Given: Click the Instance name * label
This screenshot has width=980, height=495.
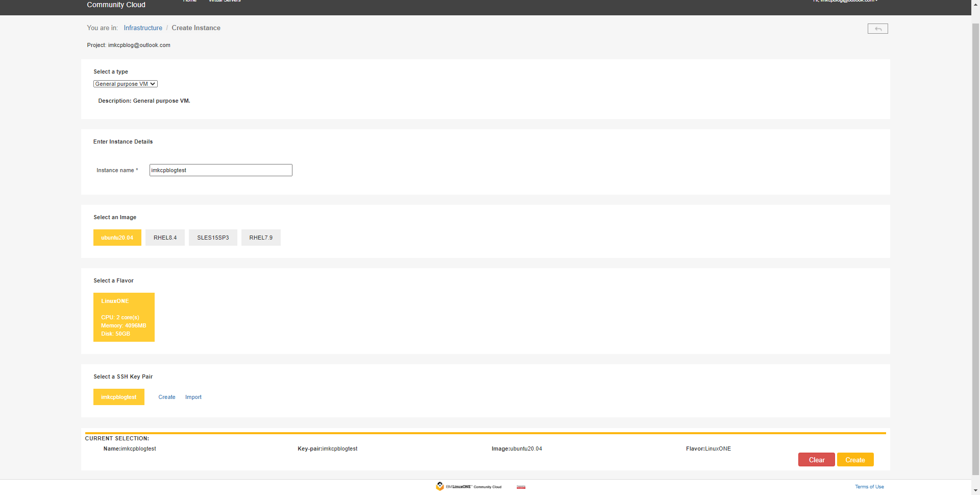Looking at the screenshot, I should point(117,170).
